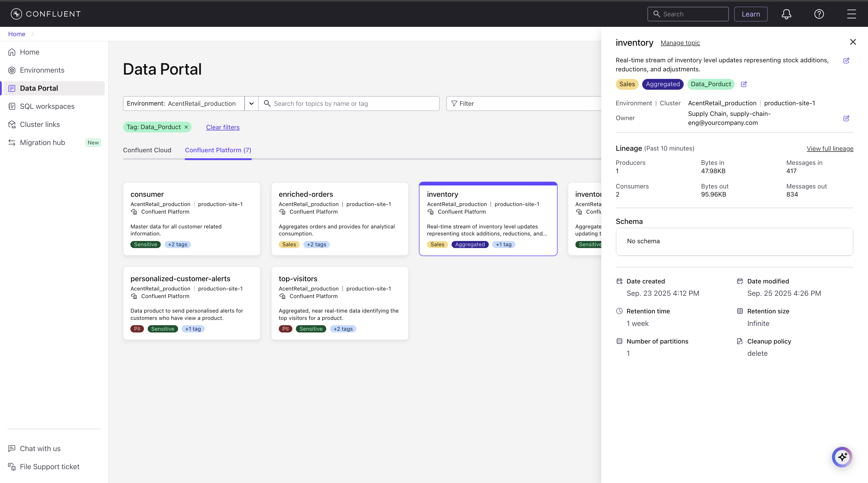Remove the Data_Porduct tag filter
The height and width of the screenshot is (483, 868).
tap(186, 127)
